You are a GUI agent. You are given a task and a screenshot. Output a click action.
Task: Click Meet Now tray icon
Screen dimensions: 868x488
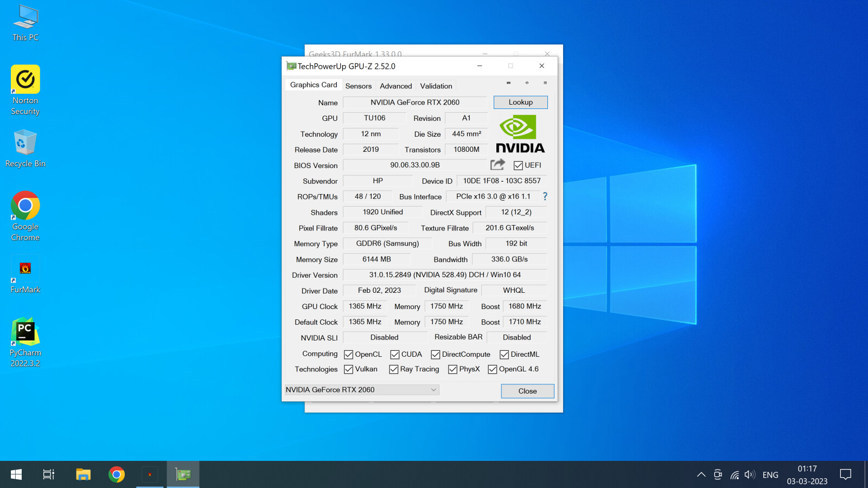pyautogui.click(x=718, y=474)
